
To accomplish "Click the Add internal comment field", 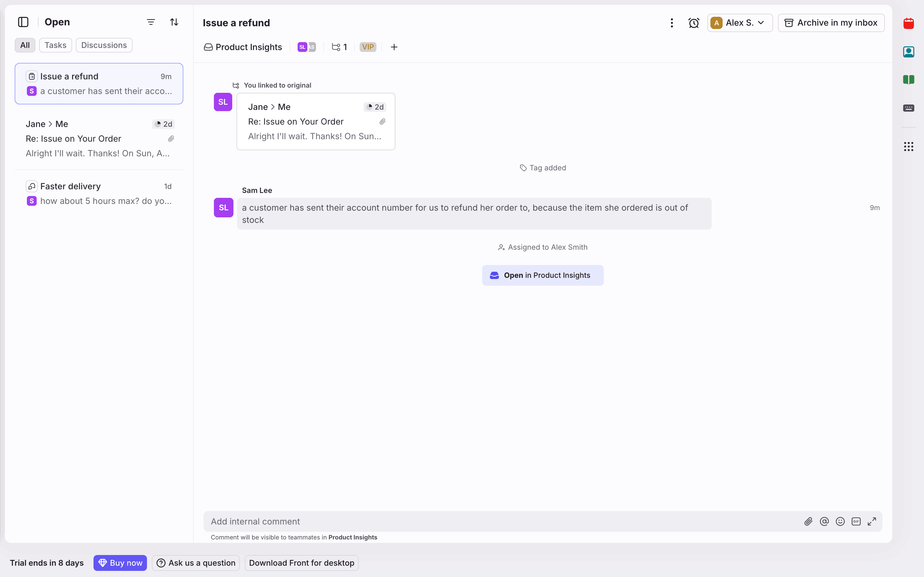I will point(496,521).
